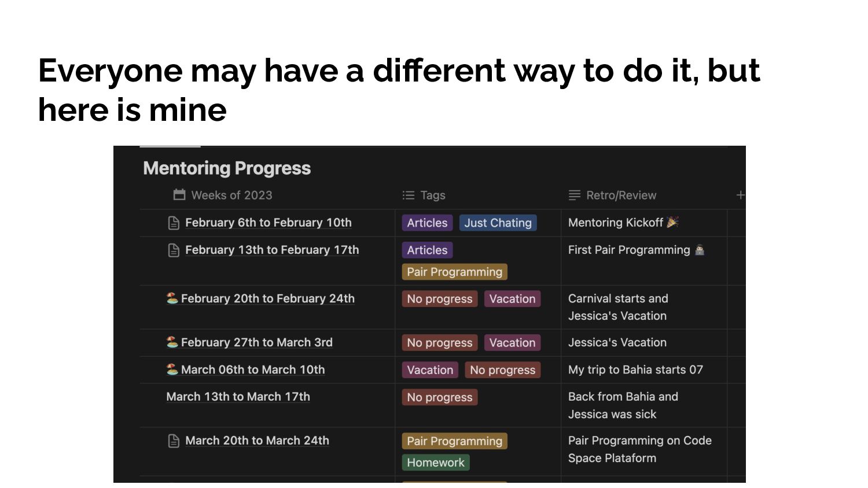Click beach emoji icon on February 20th row
This screenshot has width=868, height=488.
pos(172,298)
